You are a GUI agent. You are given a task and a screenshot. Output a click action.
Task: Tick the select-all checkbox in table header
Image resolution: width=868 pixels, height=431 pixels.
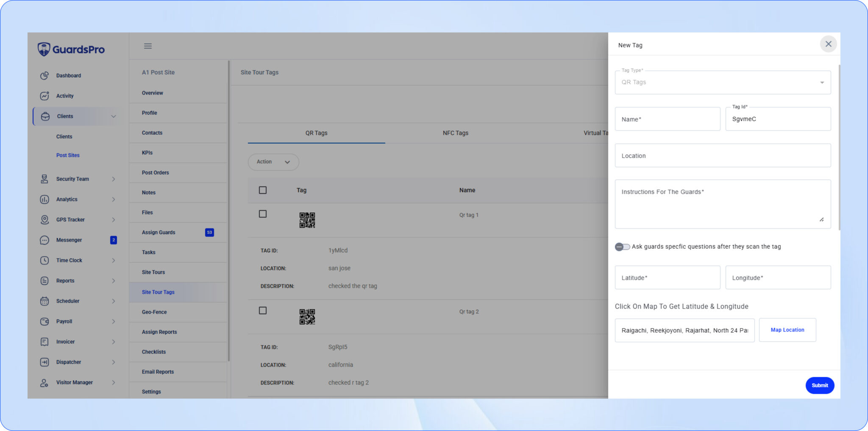pyautogui.click(x=263, y=190)
